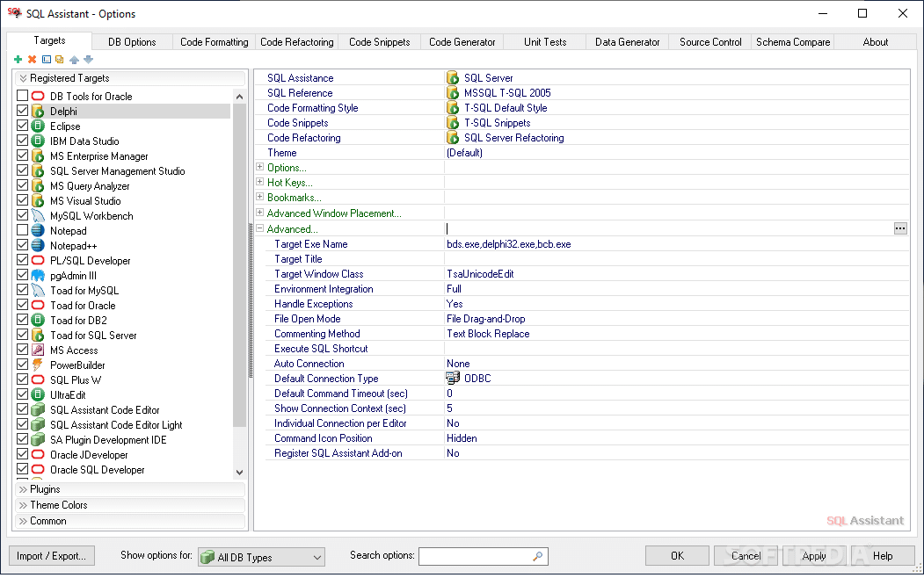Click the ODBC connection type icon
924x578 pixels.
coord(453,378)
